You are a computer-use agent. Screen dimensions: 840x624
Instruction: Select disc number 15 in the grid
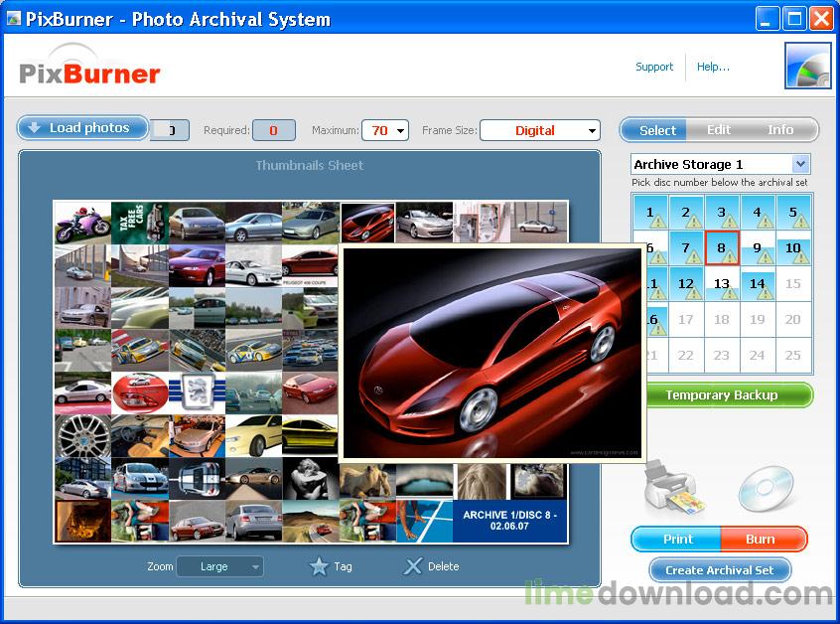coord(792,283)
